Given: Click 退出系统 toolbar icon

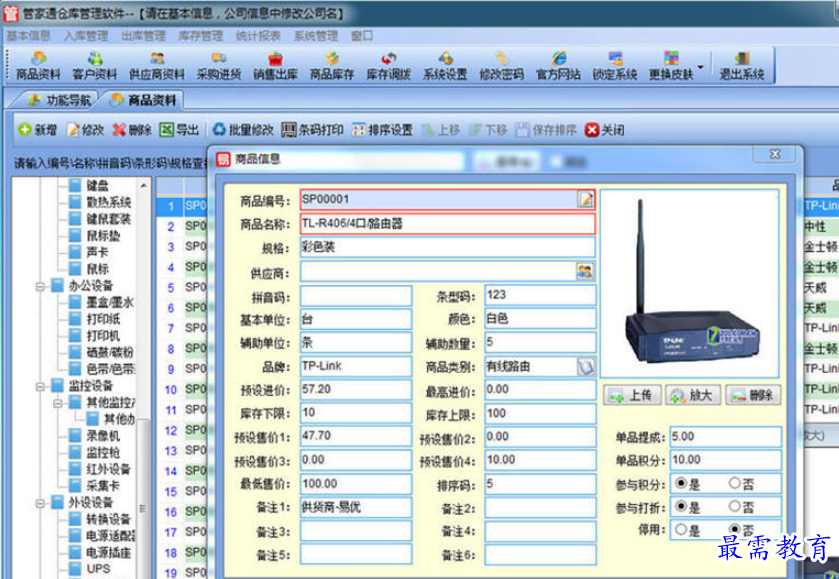Looking at the screenshot, I should [x=741, y=65].
